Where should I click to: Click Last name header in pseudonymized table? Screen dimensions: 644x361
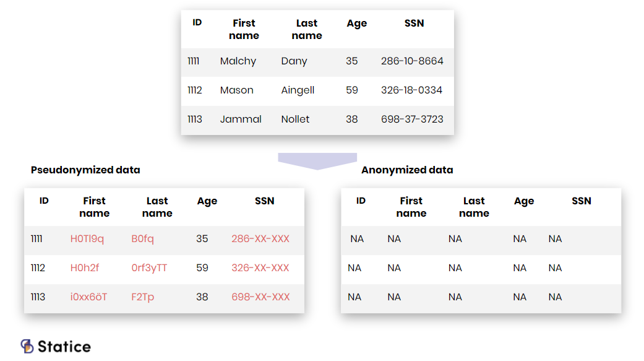click(157, 207)
